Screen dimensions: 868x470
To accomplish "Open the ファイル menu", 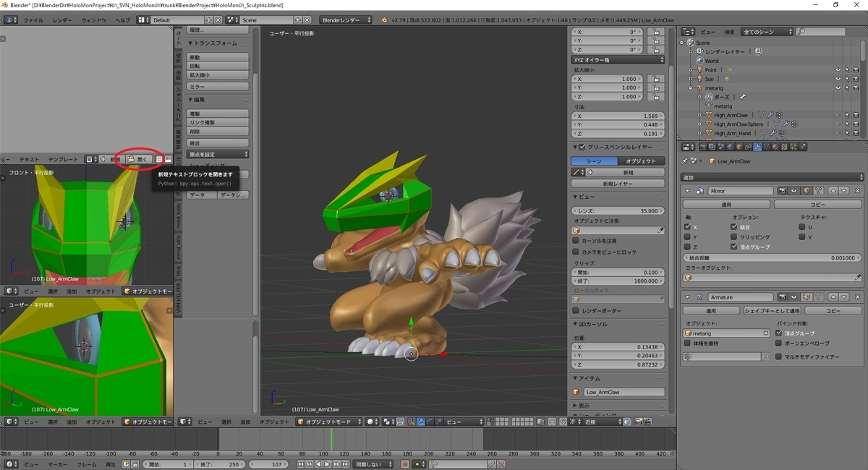I will click(33, 20).
